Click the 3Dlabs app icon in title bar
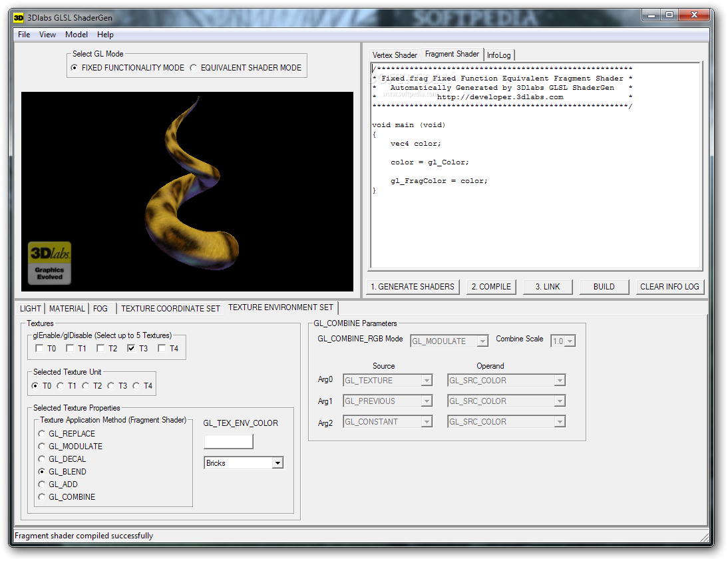Screen dimensions: 728x561 19,18
